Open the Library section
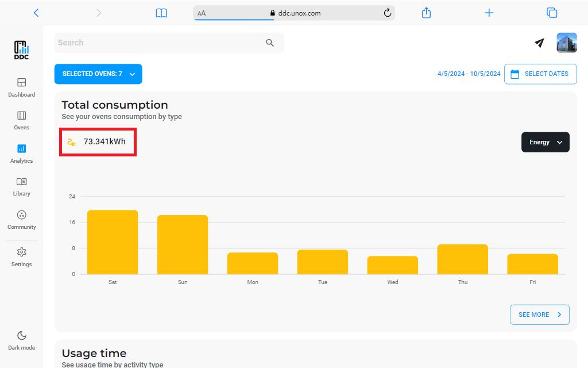 pyautogui.click(x=21, y=186)
